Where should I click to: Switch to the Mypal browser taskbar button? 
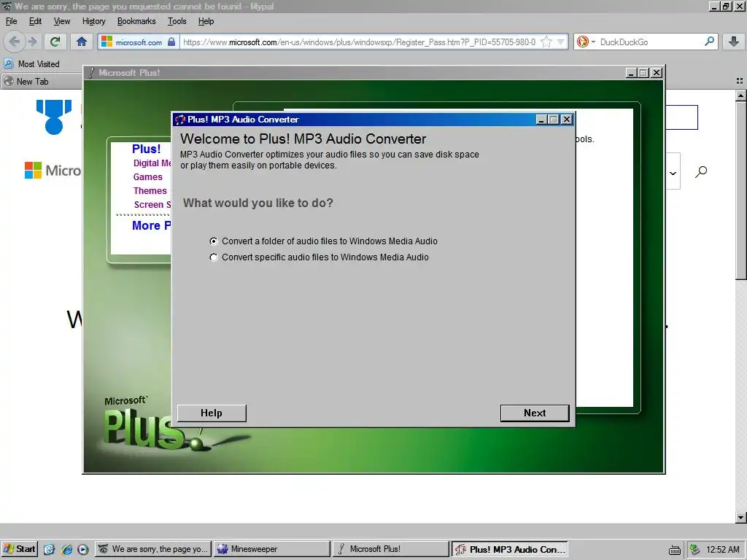coord(153,549)
